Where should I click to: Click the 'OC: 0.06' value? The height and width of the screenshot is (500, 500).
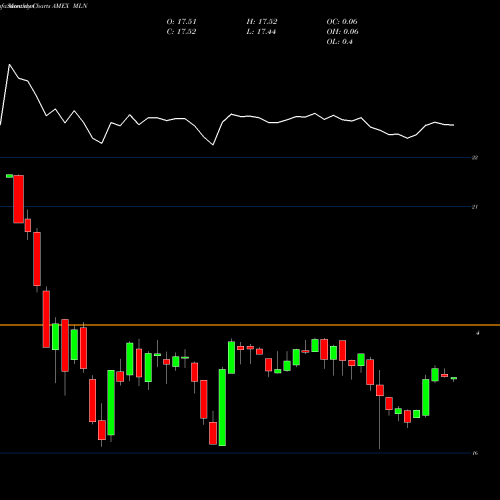click(x=342, y=22)
